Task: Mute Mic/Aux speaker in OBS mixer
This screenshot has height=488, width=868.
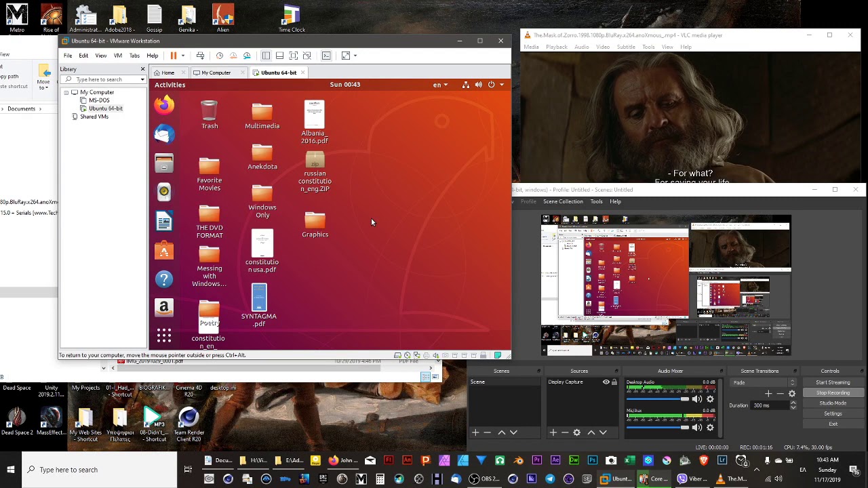Action: click(x=696, y=428)
